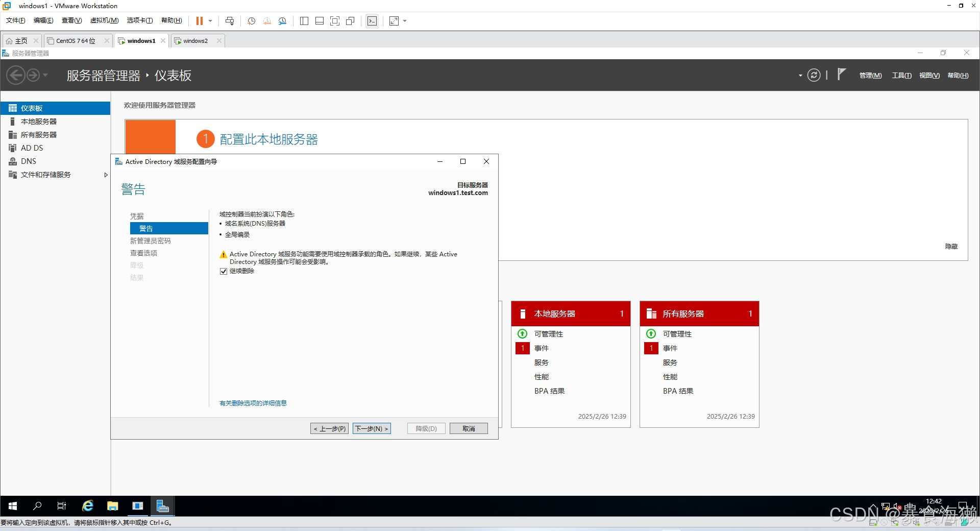Open the dropdown arrow beside refresh
Image resolution: width=980 pixels, height=531 pixels.
click(800, 76)
